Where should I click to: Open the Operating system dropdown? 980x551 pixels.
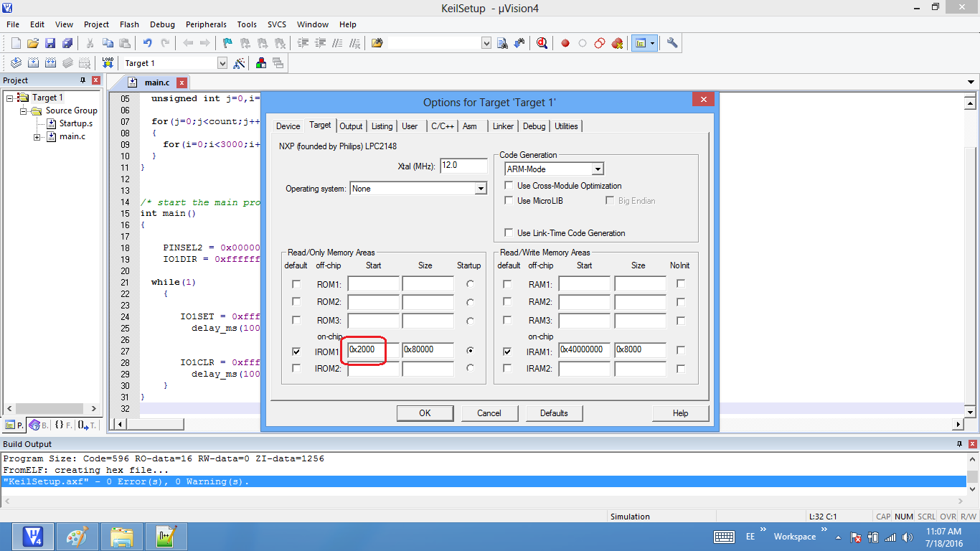(x=481, y=189)
